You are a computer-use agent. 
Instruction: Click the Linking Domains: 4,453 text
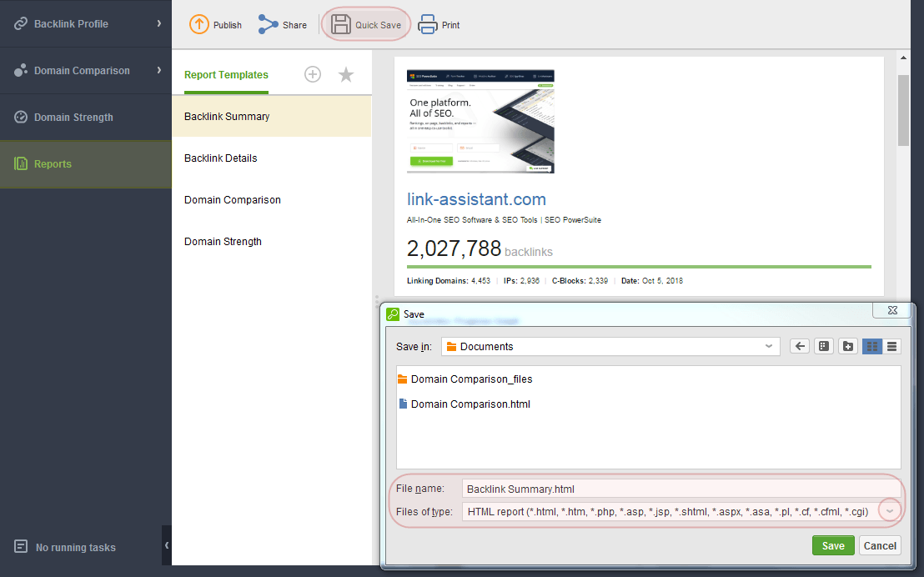tap(449, 280)
